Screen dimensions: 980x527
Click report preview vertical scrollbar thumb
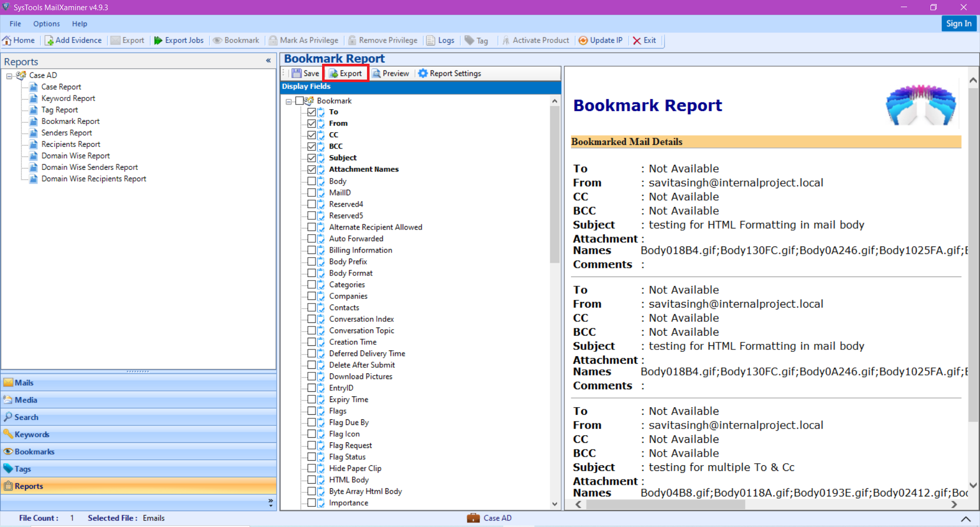(x=973, y=255)
